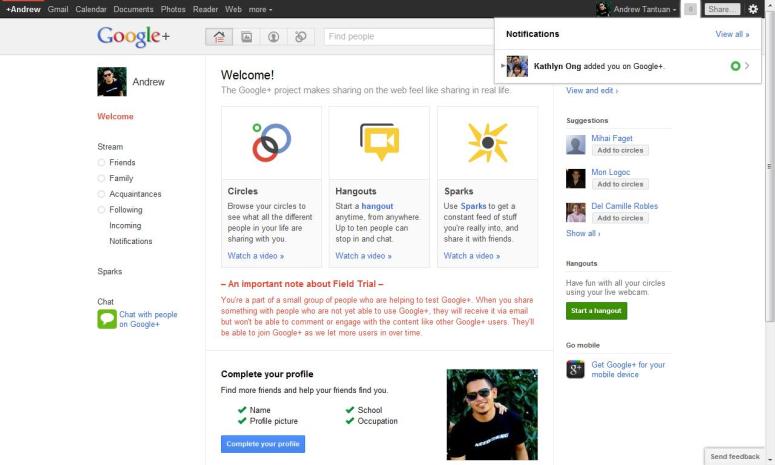Open Incoming in the sidebar
Image resolution: width=775 pixels, height=465 pixels.
pos(125,225)
